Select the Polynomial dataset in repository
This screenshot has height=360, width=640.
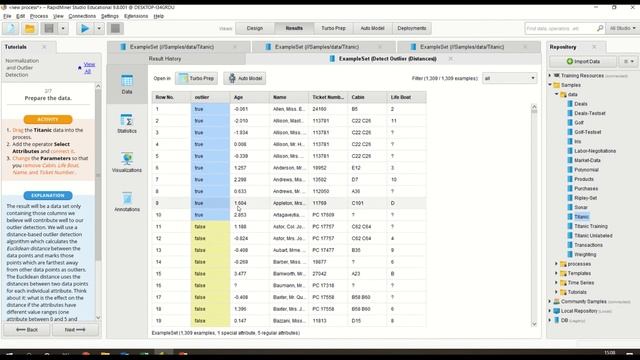tap(586, 170)
